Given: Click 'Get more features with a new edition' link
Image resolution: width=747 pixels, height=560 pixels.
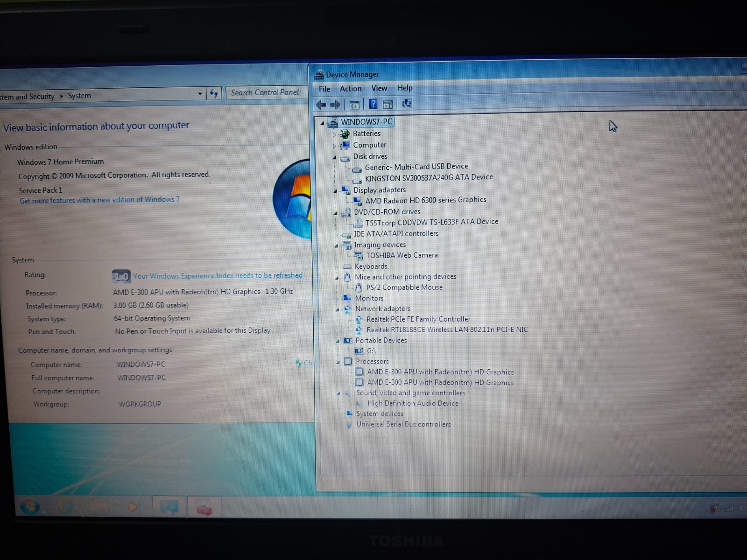Looking at the screenshot, I should point(99,200).
